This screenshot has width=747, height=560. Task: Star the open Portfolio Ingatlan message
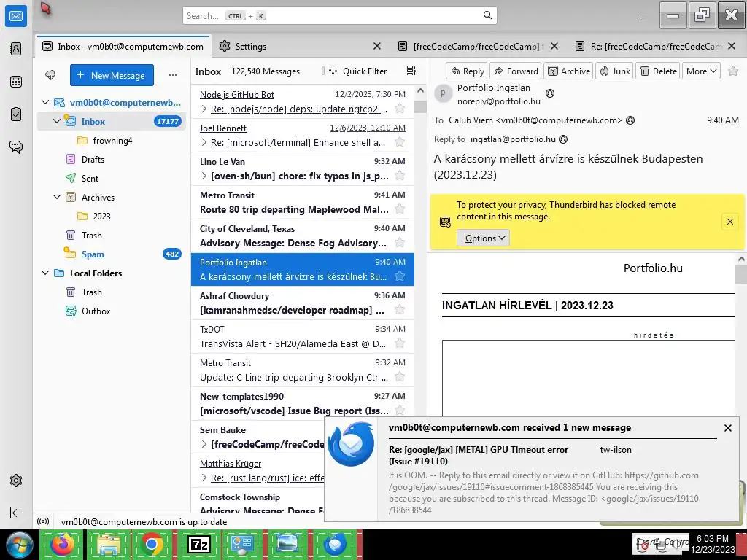733,71
